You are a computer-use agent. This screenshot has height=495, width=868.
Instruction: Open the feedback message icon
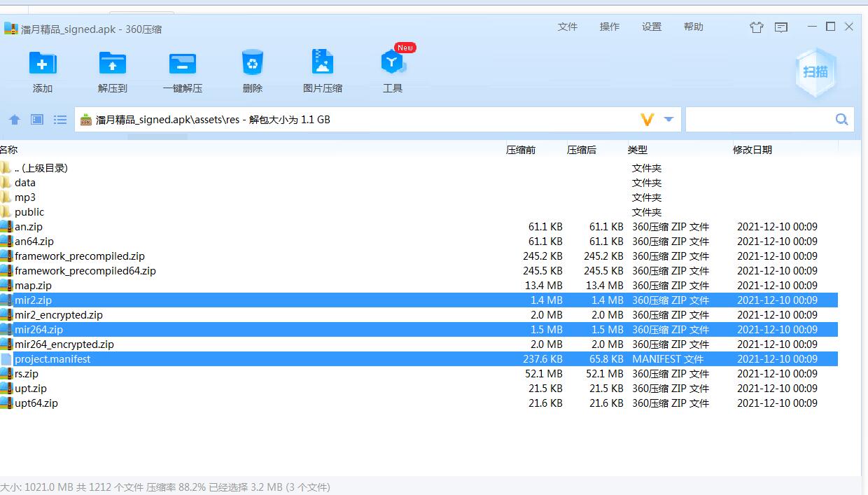pos(781,27)
